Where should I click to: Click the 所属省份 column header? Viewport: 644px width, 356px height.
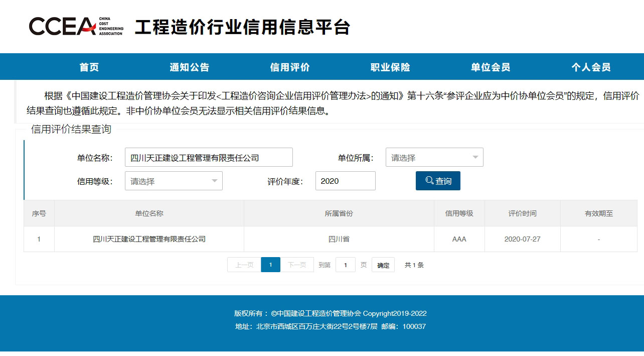339,213
